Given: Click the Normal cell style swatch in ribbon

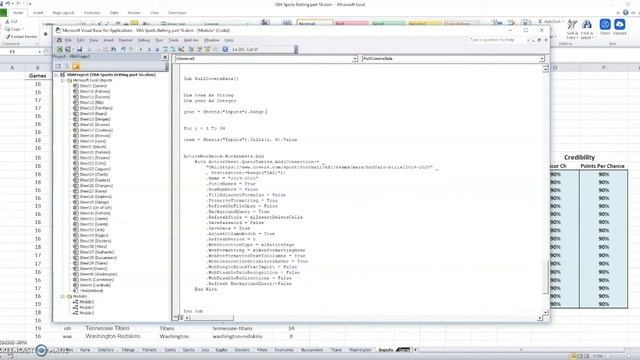Looking at the screenshot, I should click(x=314, y=23).
